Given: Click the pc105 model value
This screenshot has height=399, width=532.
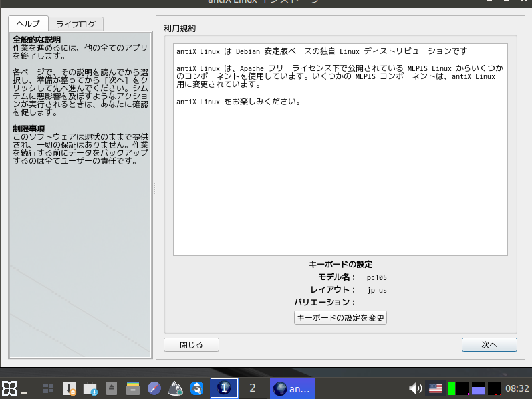Looking at the screenshot, I should pyautogui.click(x=376, y=277).
